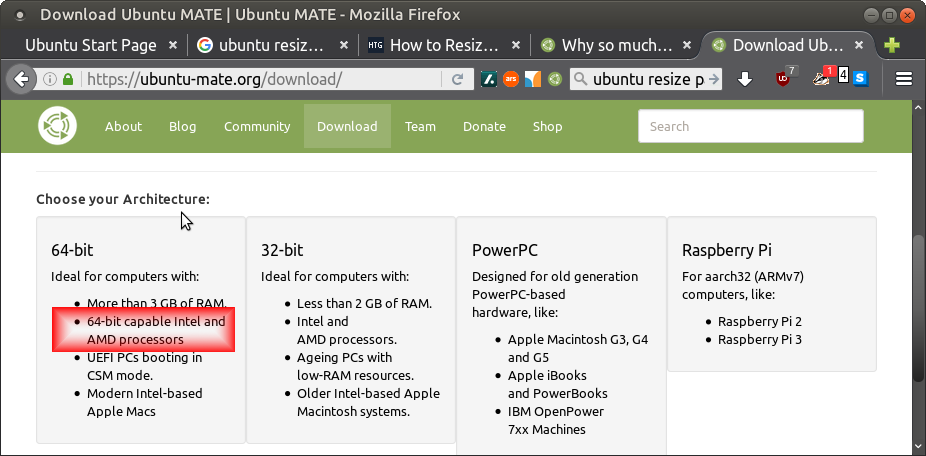Open the About nav item
Image resolution: width=926 pixels, height=456 pixels.
click(x=123, y=126)
